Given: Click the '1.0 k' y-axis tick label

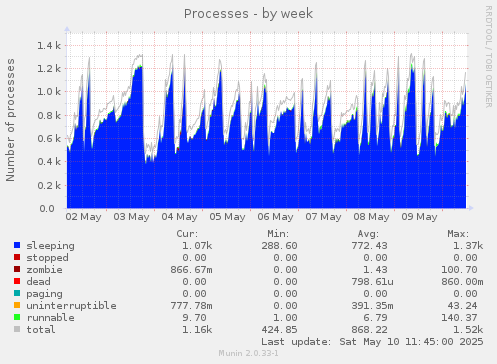Looking at the screenshot, I should click(x=49, y=92).
